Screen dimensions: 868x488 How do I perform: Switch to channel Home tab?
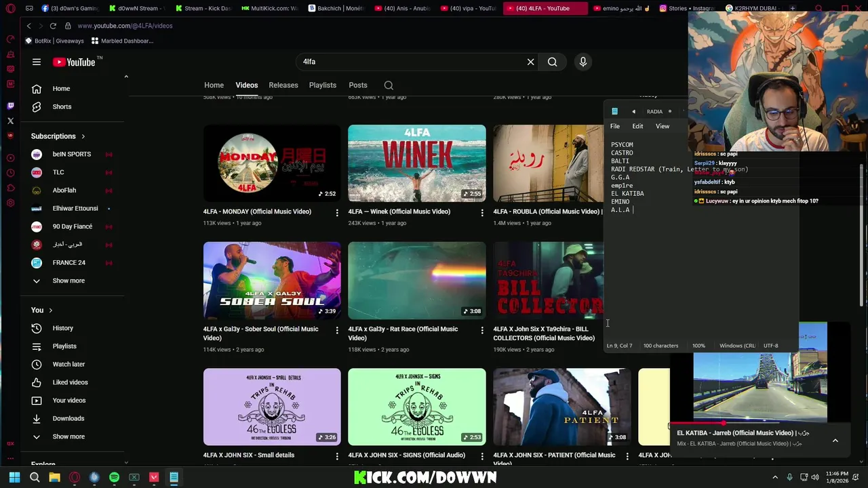214,85
